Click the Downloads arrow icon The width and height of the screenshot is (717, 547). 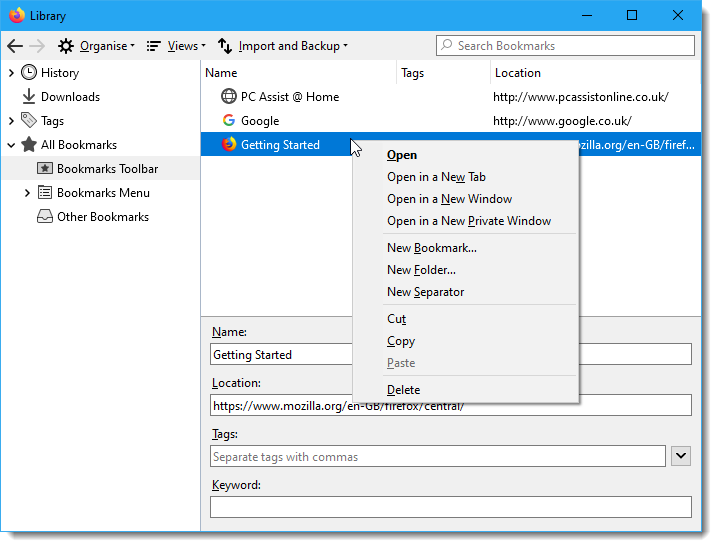tap(29, 97)
